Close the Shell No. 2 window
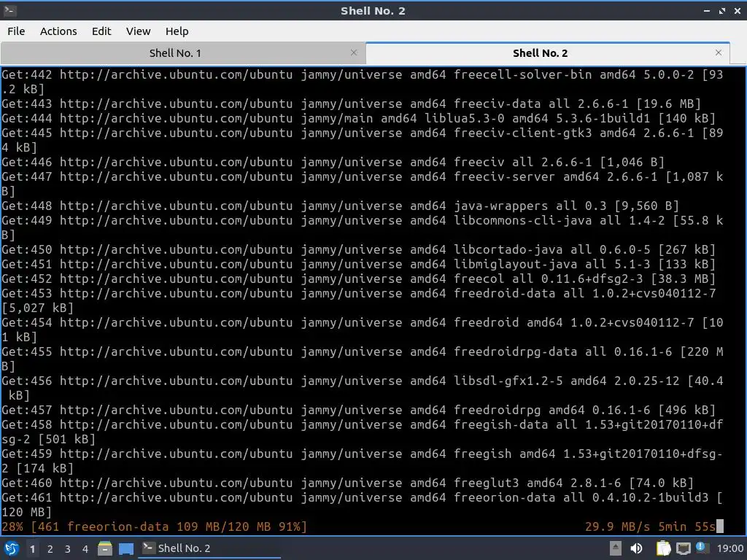Screen dimensions: 747x560 738,10
